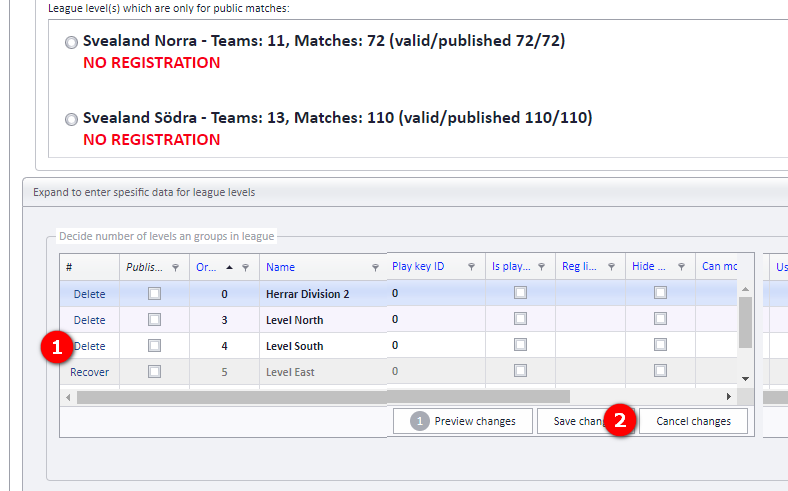This screenshot has height=491, width=788.
Task: Click the grid's vertical scrollbar down arrow
Action: click(x=745, y=379)
